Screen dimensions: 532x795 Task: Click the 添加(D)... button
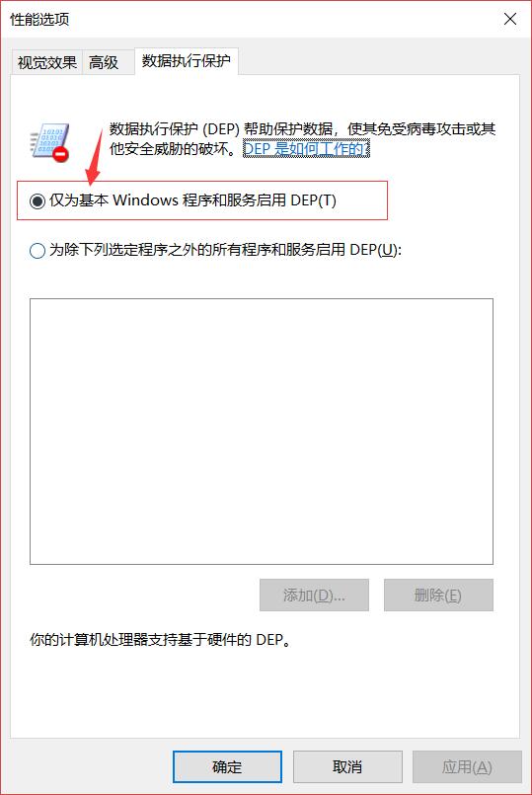click(314, 595)
